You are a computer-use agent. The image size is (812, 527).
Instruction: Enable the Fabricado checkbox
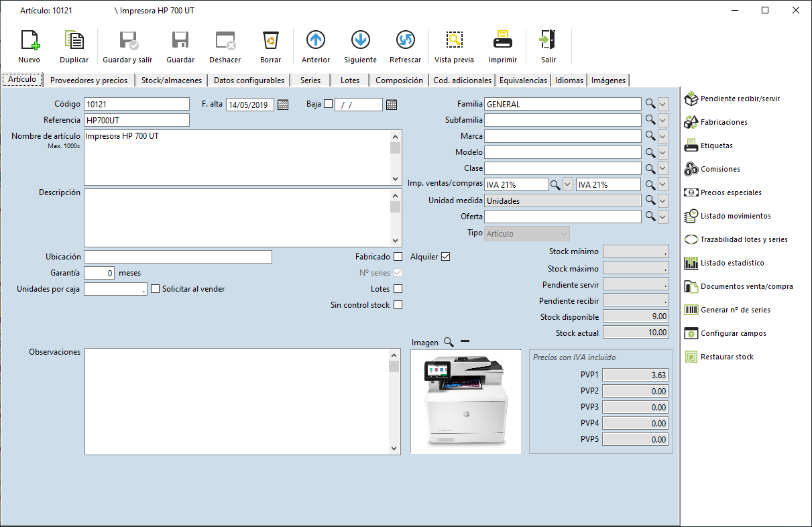coord(398,257)
